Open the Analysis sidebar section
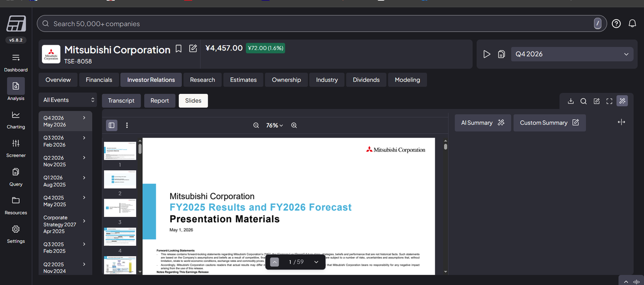This screenshot has width=644, height=285. [x=16, y=86]
